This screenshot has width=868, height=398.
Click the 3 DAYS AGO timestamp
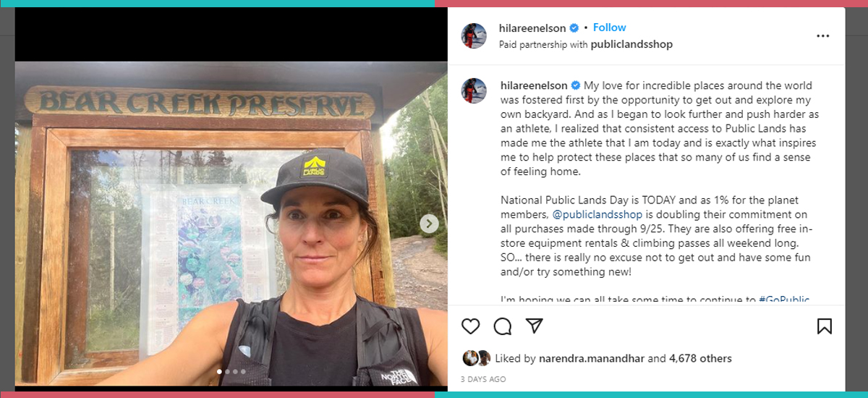tap(484, 379)
